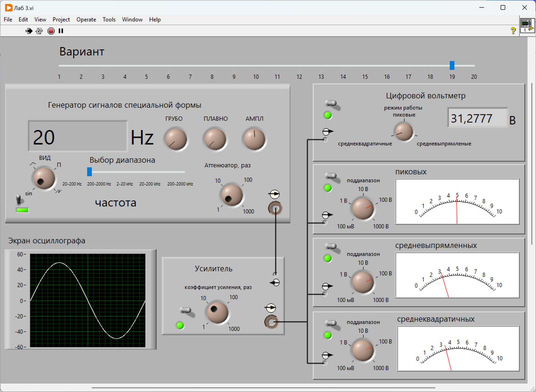The width and height of the screenshot is (536, 392).
Task: Click the VI icon pane in top-right corner
Action: tap(527, 26)
